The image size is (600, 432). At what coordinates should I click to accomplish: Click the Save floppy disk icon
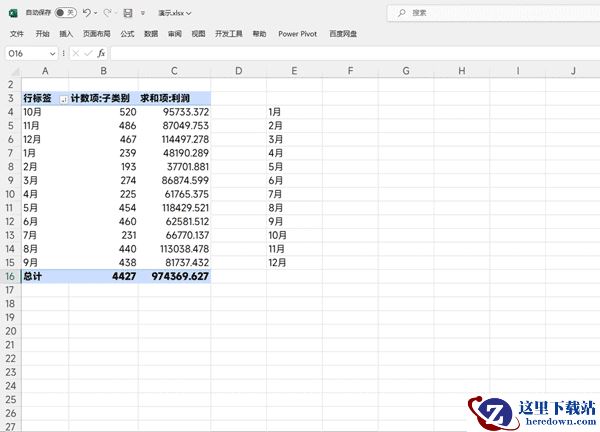tap(128, 13)
